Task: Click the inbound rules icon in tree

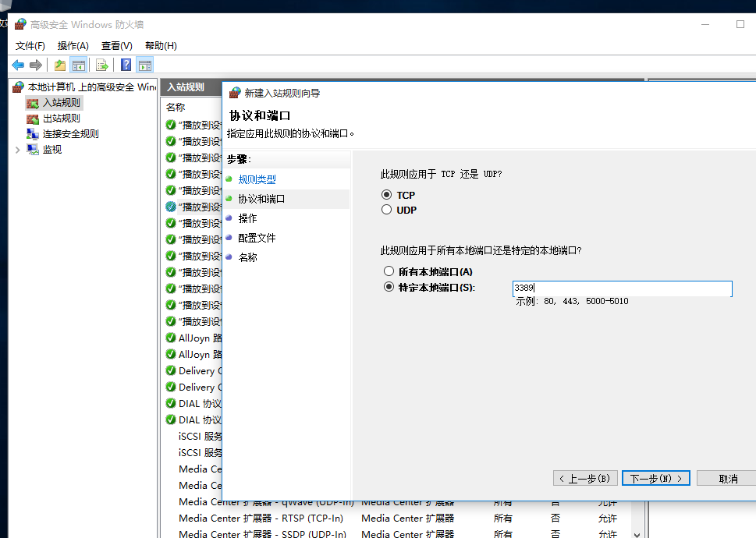Action: (x=33, y=103)
